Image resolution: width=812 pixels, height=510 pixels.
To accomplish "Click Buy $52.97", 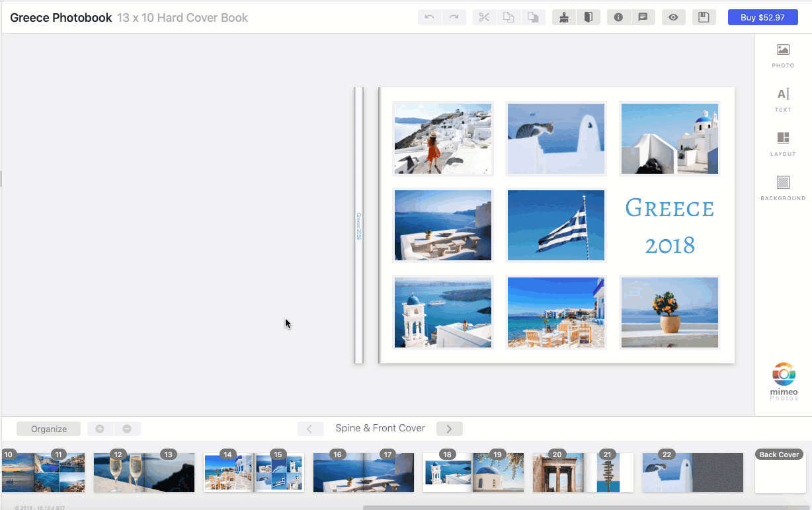I will (762, 17).
